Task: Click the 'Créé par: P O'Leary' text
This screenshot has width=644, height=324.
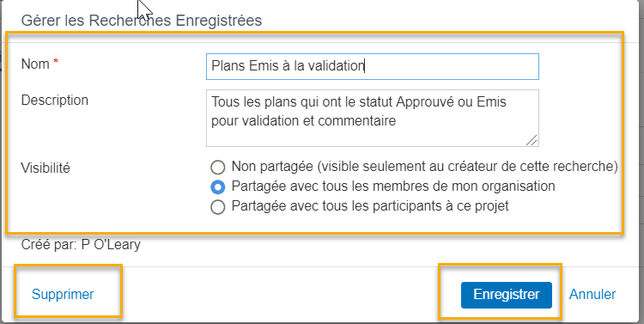Action: [81, 245]
